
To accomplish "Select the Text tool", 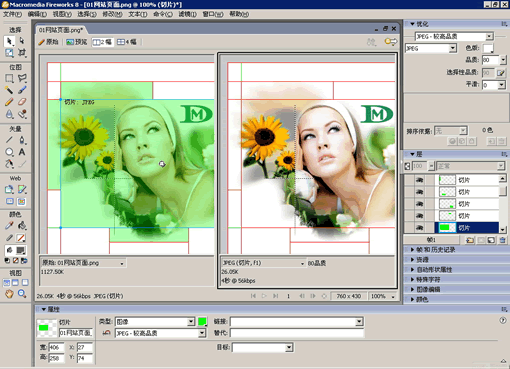I will point(22,152).
